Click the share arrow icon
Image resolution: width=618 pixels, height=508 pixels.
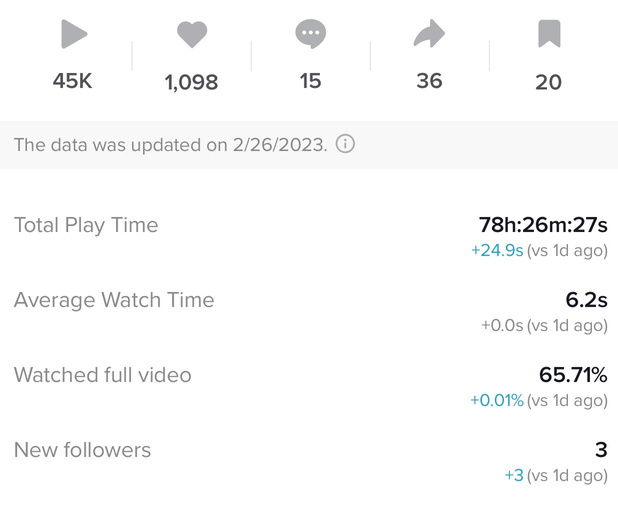[x=429, y=35]
